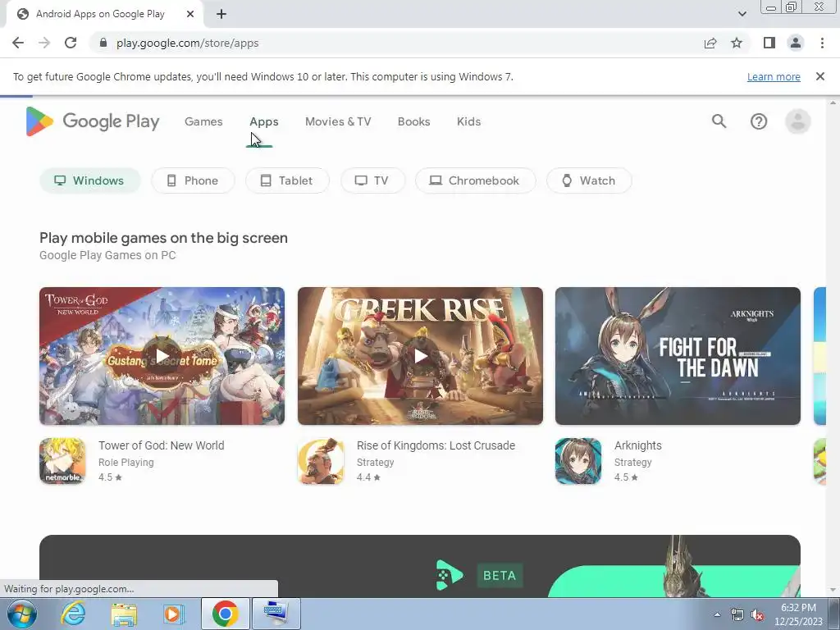The width and height of the screenshot is (840, 630).
Task: Select the Watch device filter
Action: coord(589,180)
